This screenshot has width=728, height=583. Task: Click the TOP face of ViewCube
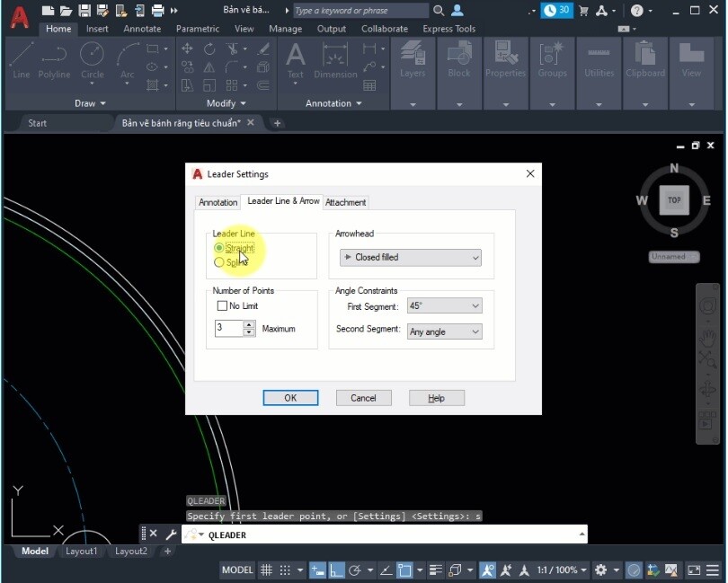[674, 200]
